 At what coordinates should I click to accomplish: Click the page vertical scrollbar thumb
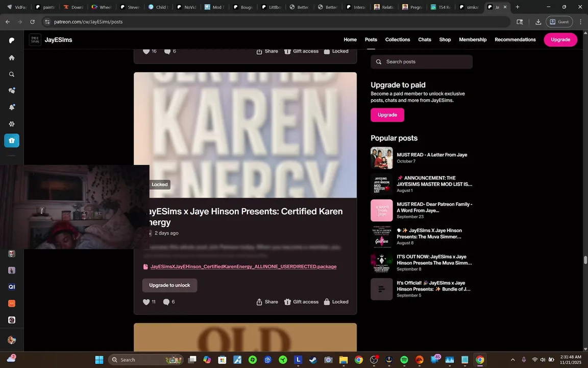click(x=584, y=260)
